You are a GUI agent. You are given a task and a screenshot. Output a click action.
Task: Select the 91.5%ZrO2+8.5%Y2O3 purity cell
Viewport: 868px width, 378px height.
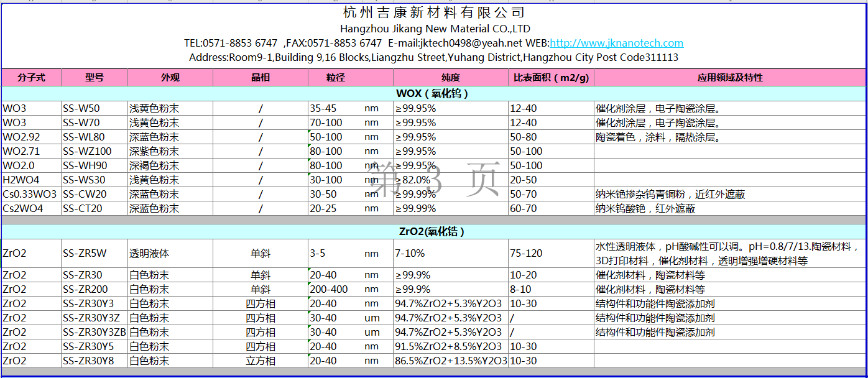point(451,346)
